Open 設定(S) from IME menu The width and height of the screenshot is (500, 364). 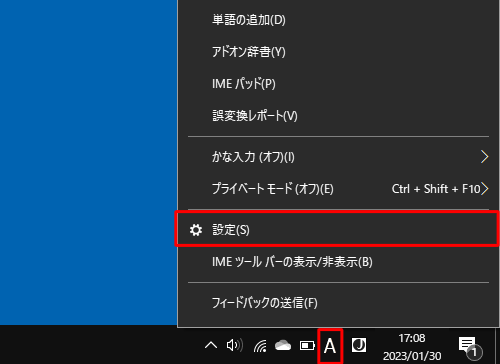(338, 230)
